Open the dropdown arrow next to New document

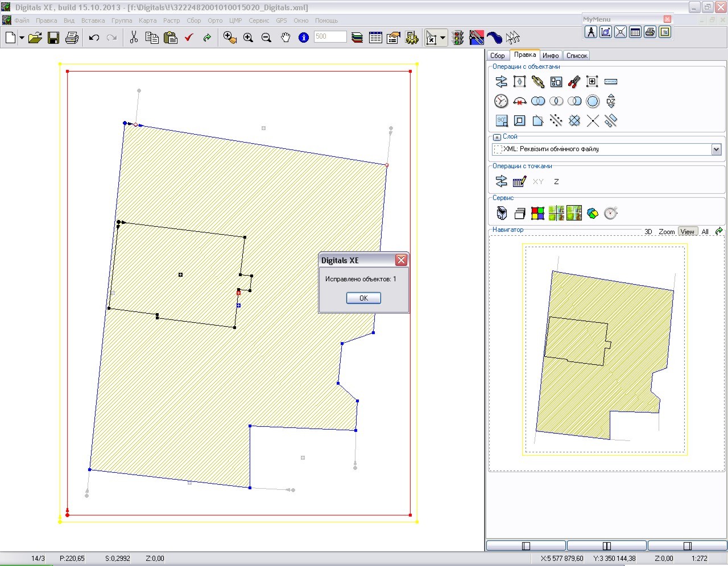22,38
